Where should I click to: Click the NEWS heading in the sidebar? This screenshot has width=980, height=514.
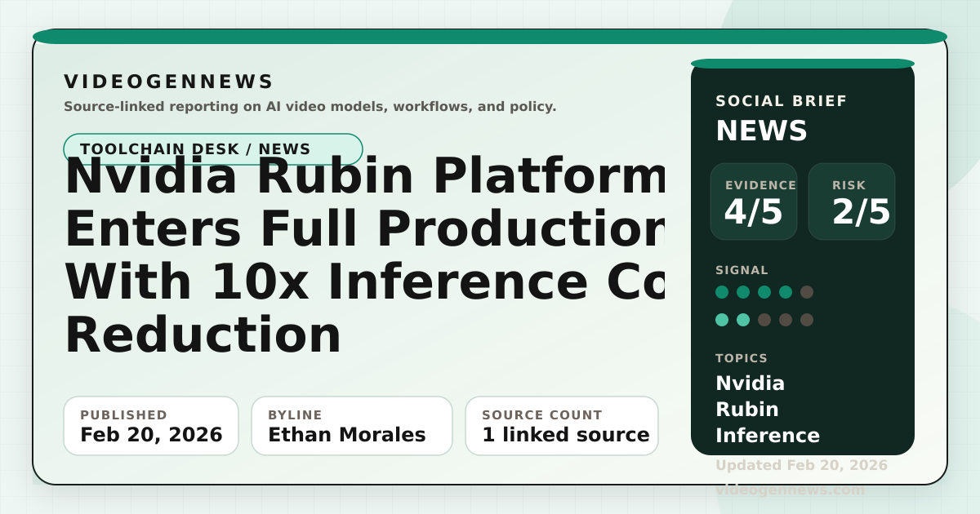tap(762, 131)
